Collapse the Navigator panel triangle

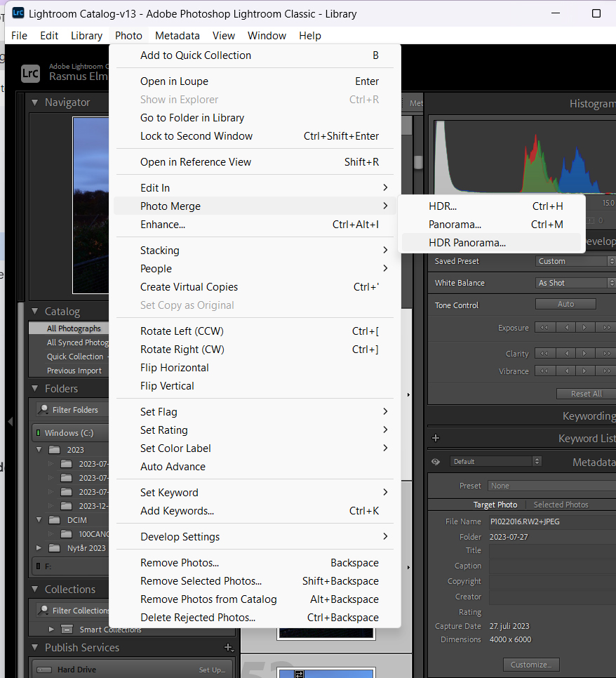(x=35, y=102)
